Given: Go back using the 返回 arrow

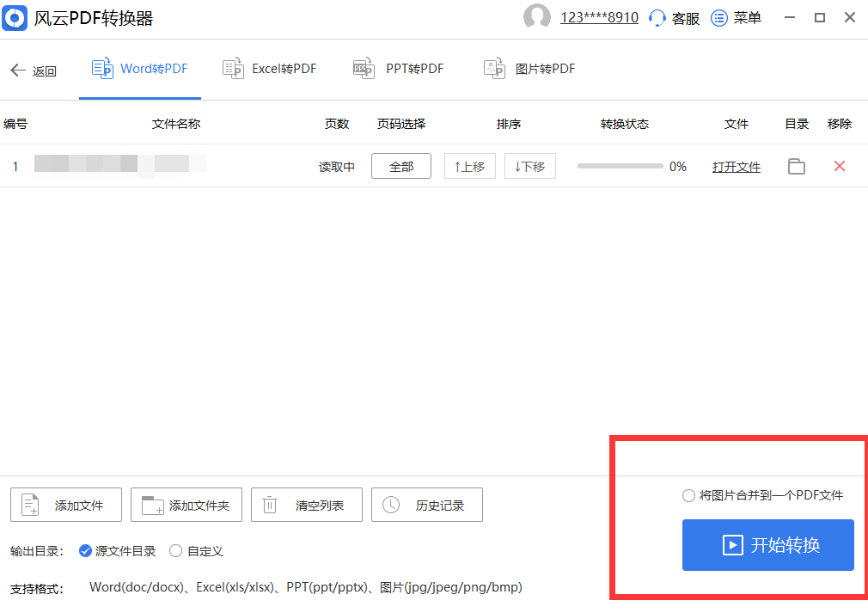Looking at the screenshot, I should 34,70.
